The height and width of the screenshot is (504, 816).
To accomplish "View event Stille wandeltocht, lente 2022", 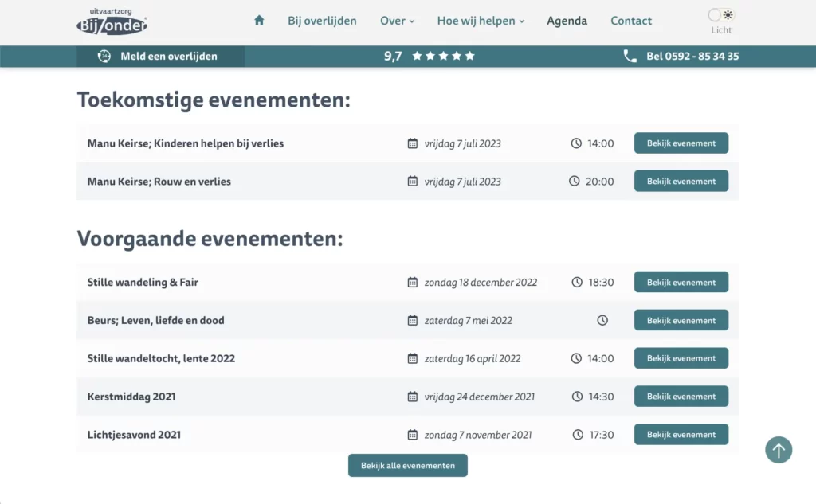I will (681, 358).
